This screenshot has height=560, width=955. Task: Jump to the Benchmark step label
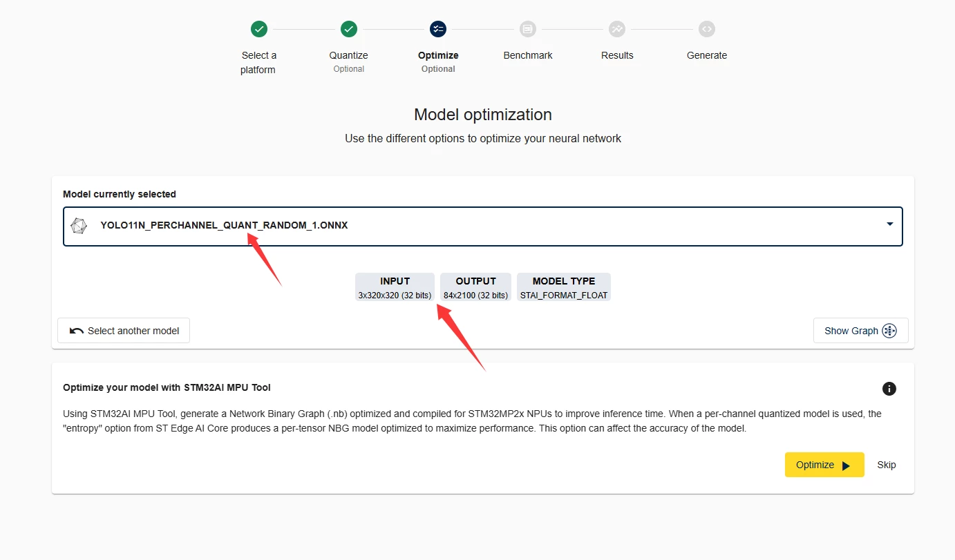pos(528,55)
